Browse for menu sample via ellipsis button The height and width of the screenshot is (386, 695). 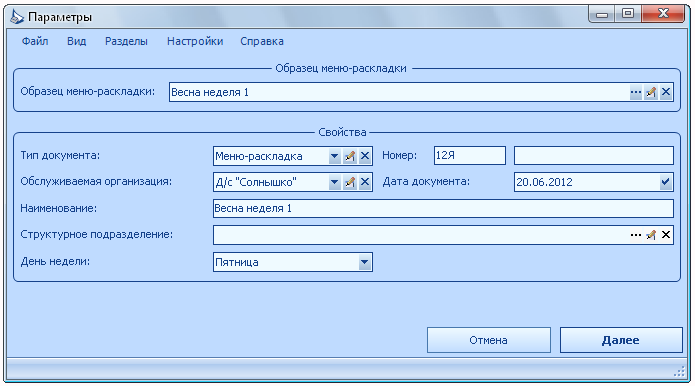(x=636, y=92)
